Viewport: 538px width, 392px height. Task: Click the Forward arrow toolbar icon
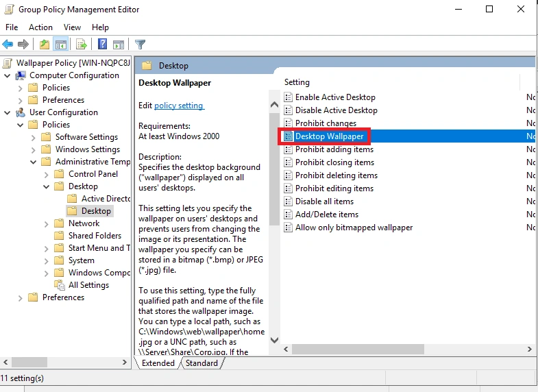[x=23, y=45]
